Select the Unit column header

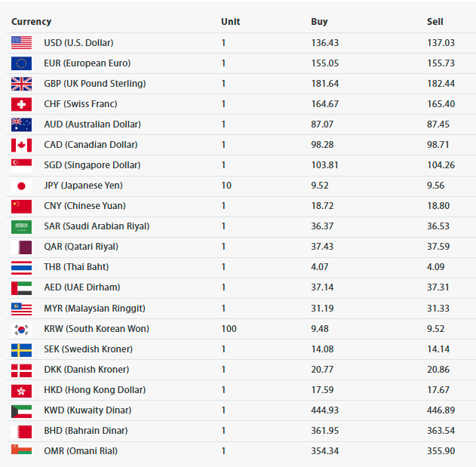click(230, 22)
